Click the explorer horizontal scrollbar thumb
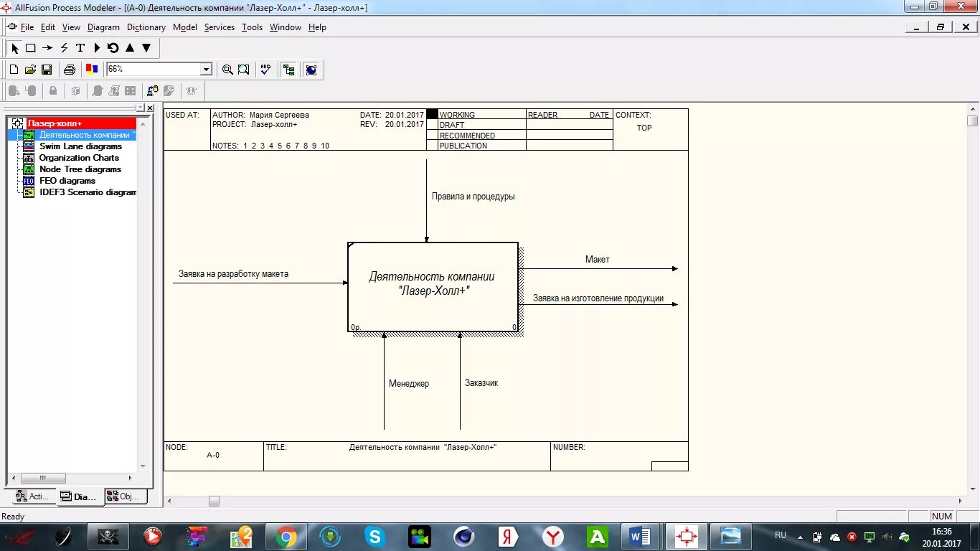The width and height of the screenshot is (980, 551). point(43,478)
